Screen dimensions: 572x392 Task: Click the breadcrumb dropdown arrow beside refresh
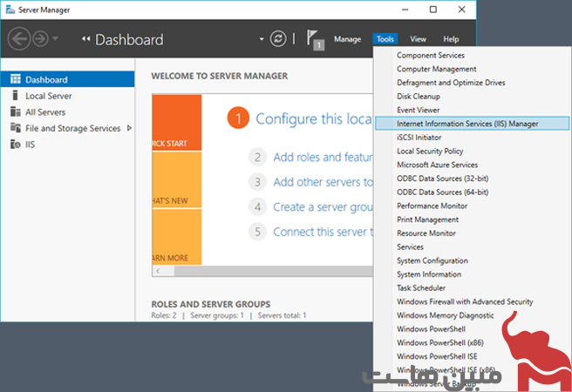tap(262, 38)
